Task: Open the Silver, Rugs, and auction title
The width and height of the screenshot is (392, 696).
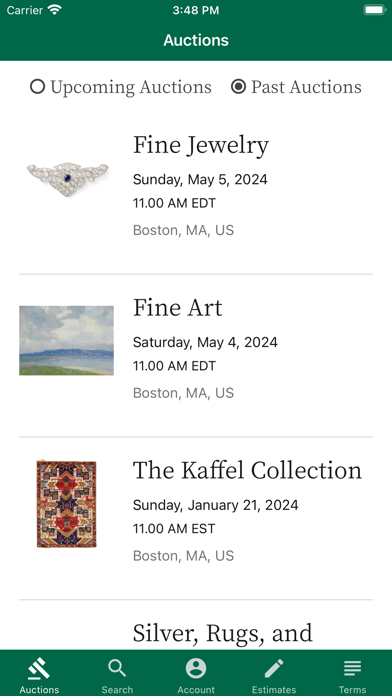Action: tap(223, 633)
